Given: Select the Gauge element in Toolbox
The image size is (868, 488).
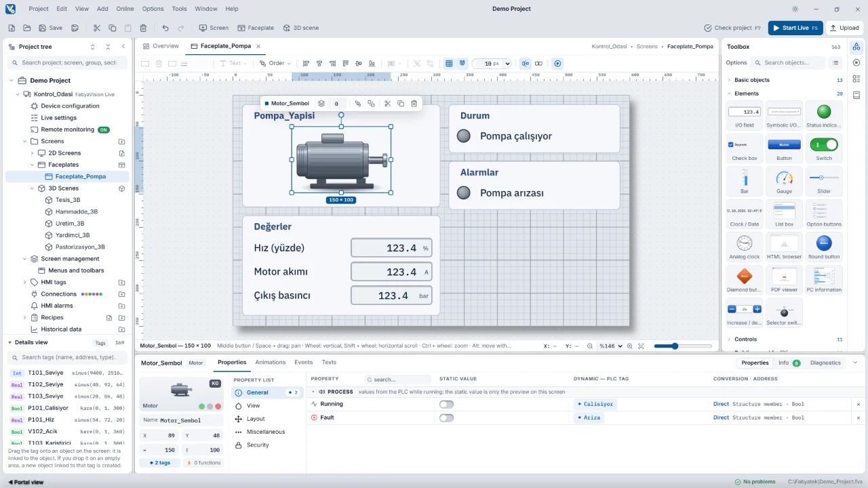Looking at the screenshot, I should click(784, 182).
